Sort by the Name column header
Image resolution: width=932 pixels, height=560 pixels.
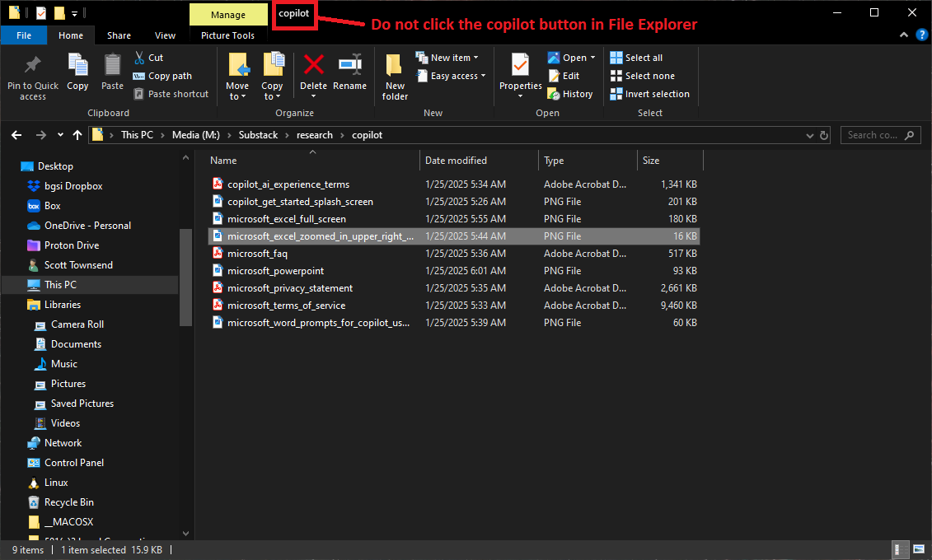pos(313,161)
